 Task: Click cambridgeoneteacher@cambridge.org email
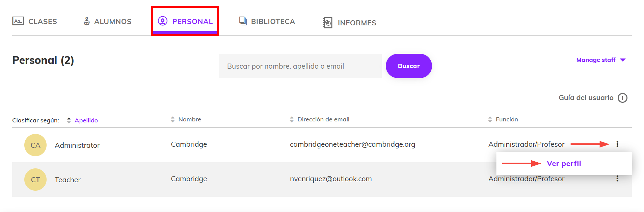pyautogui.click(x=352, y=144)
